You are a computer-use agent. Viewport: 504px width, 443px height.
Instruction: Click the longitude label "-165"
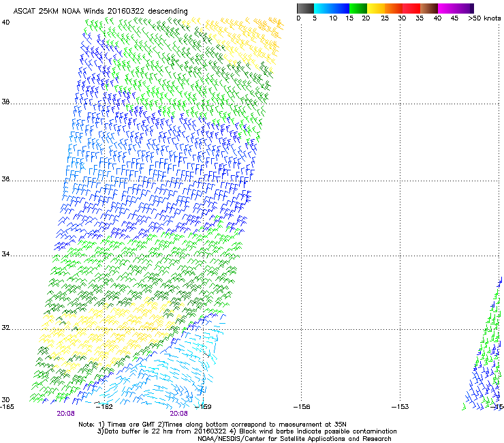[x=7, y=407]
